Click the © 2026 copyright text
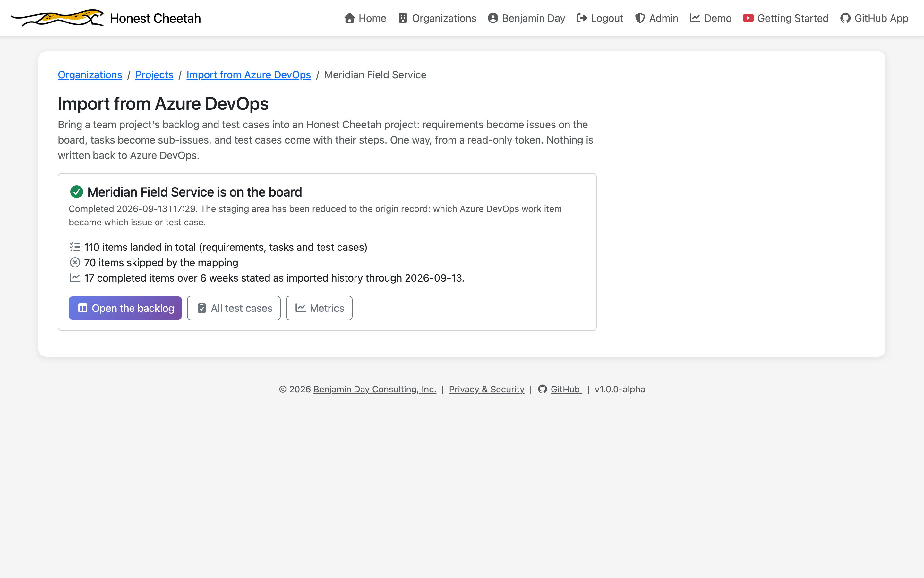 click(x=295, y=389)
